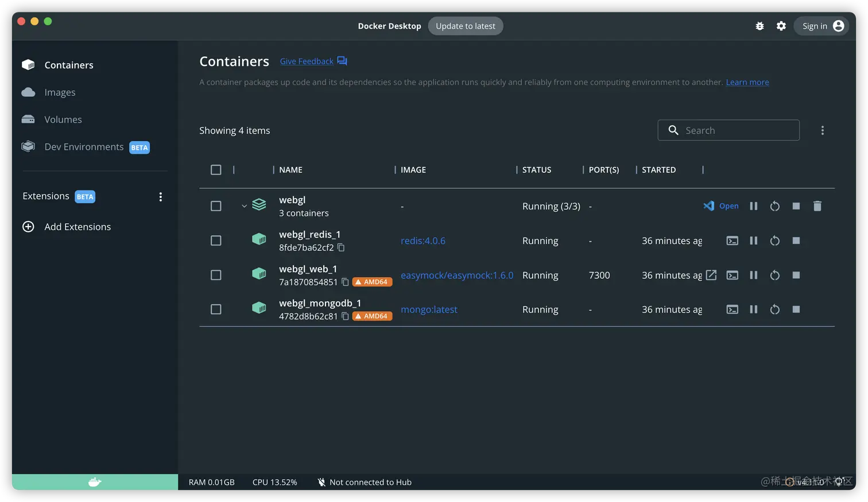Sort by STARTED column header
The height and width of the screenshot is (502, 868).
pyautogui.click(x=658, y=170)
